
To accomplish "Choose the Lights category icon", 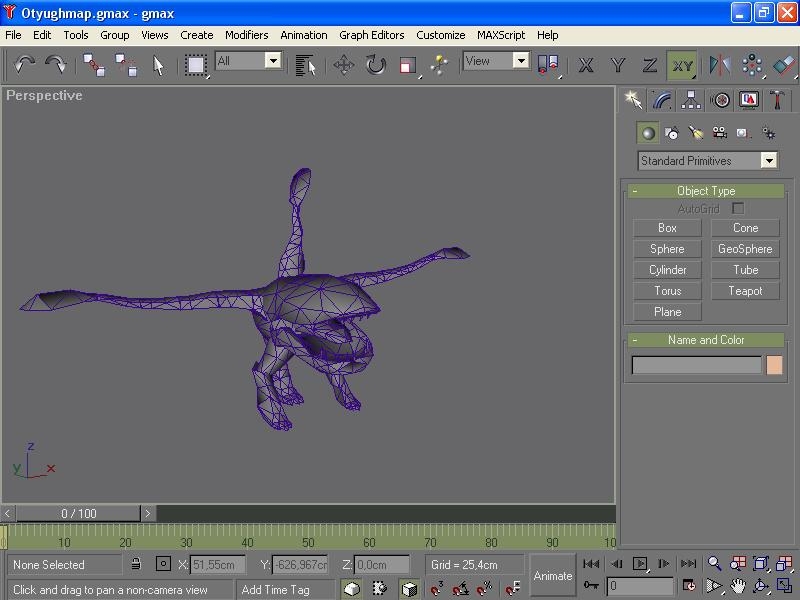I will pyautogui.click(x=696, y=133).
